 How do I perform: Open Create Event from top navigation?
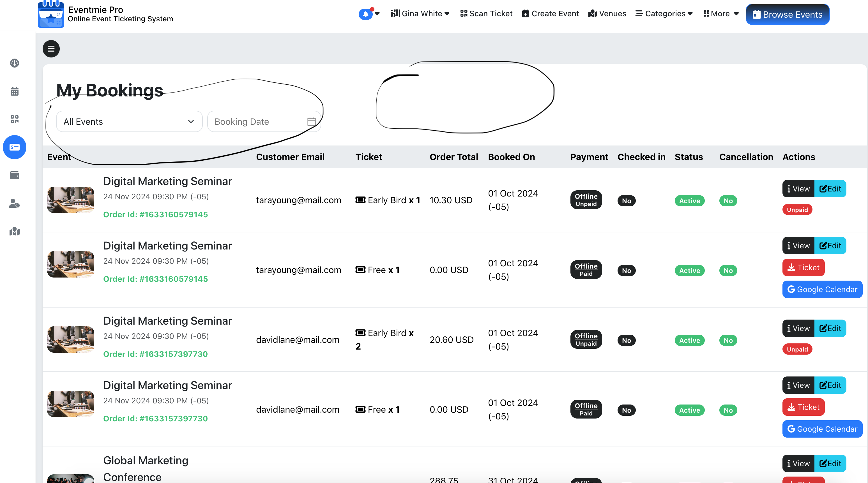click(x=550, y=14)
